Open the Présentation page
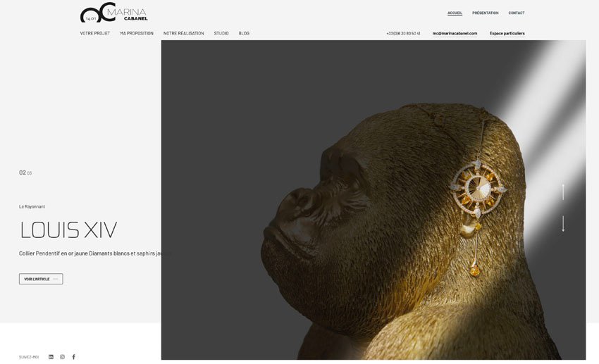The height and width of the screenshot is (364, 599). click(485, 13)
